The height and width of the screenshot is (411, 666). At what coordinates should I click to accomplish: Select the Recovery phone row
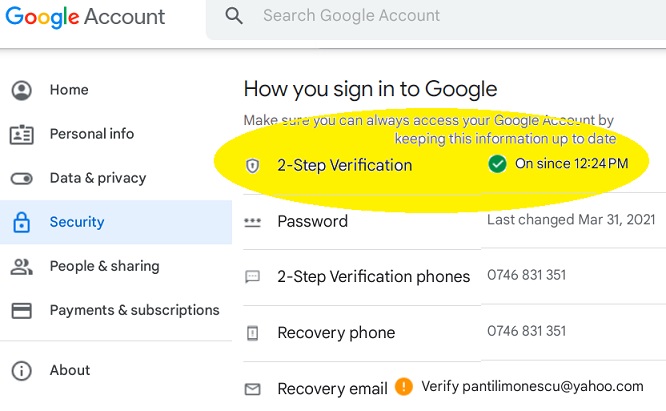336,332
